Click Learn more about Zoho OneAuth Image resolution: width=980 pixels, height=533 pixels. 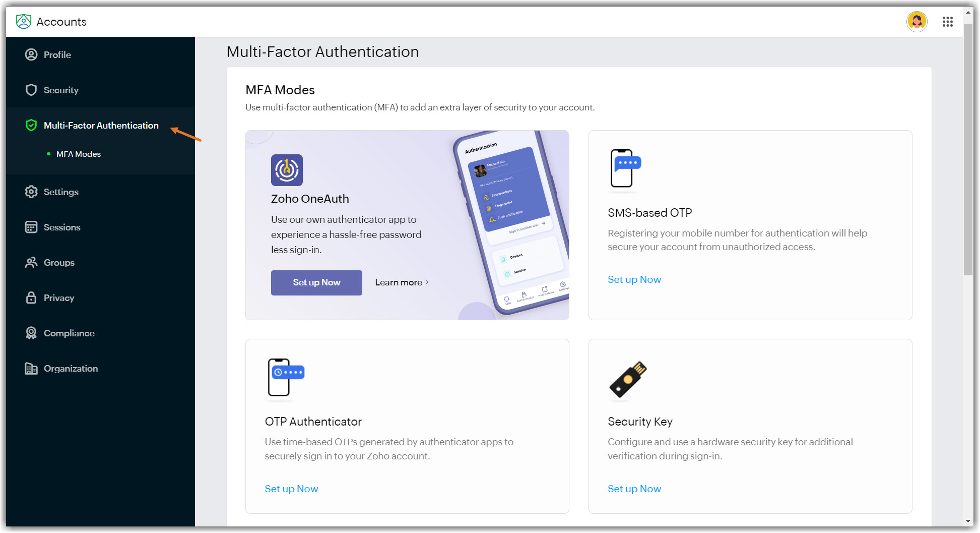[x=402, y=282]
